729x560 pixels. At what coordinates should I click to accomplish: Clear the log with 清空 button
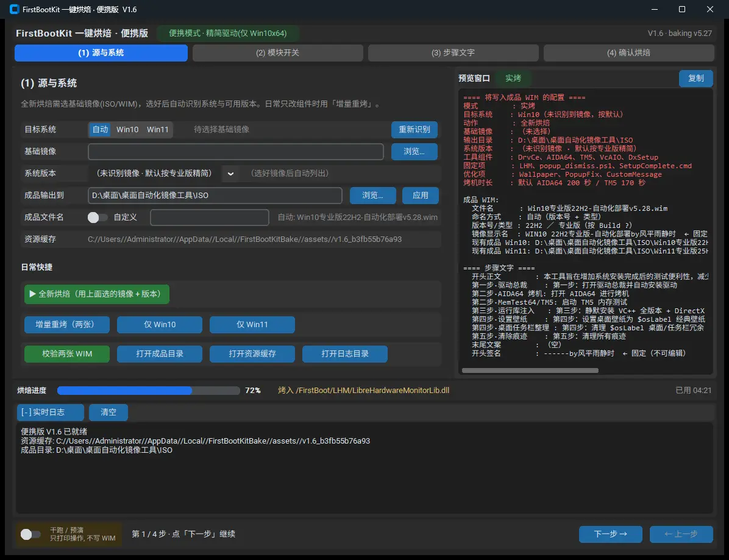(x=108, y=412)
